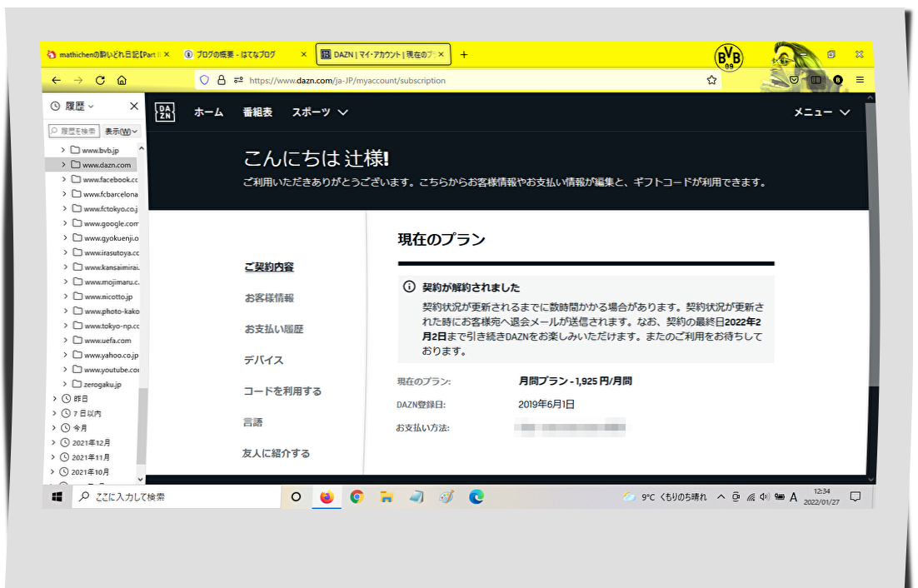Select zerogaku.jp history folder
The image size is (918, 588).
click(97, 384)
